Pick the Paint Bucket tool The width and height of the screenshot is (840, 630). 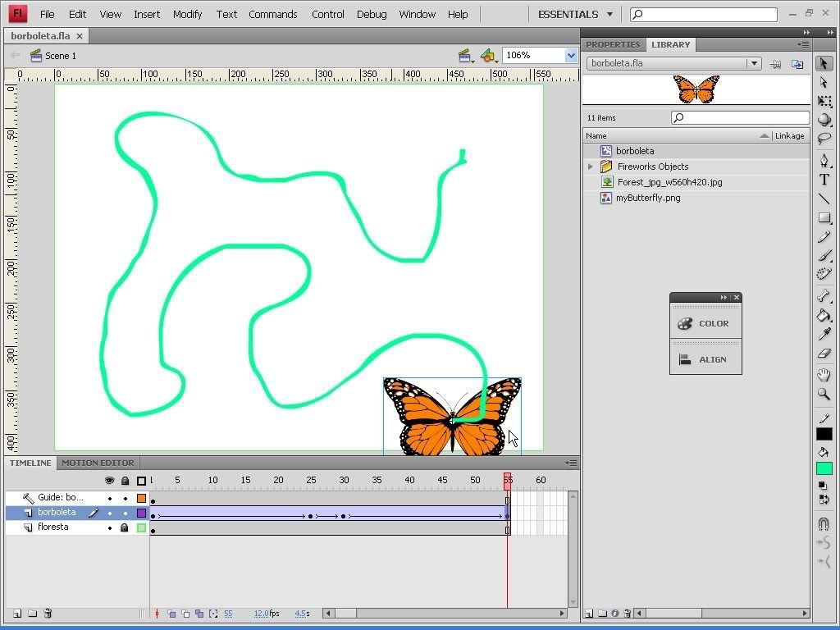pyautogui.click(x=824, y=315)
